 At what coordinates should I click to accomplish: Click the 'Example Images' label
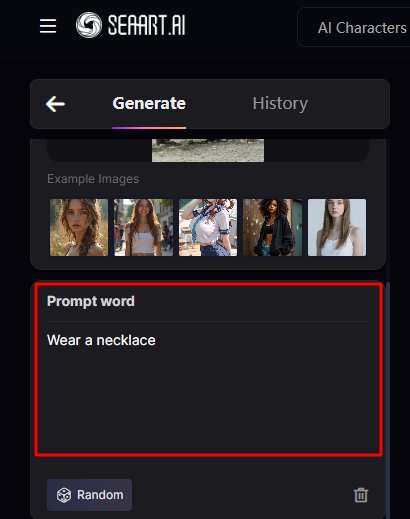click(93, 179)
